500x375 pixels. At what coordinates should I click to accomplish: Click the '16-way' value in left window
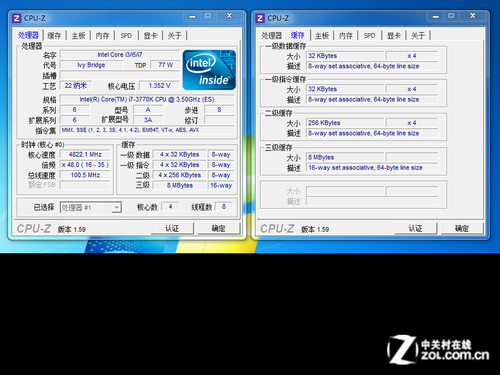pos(221,185)
